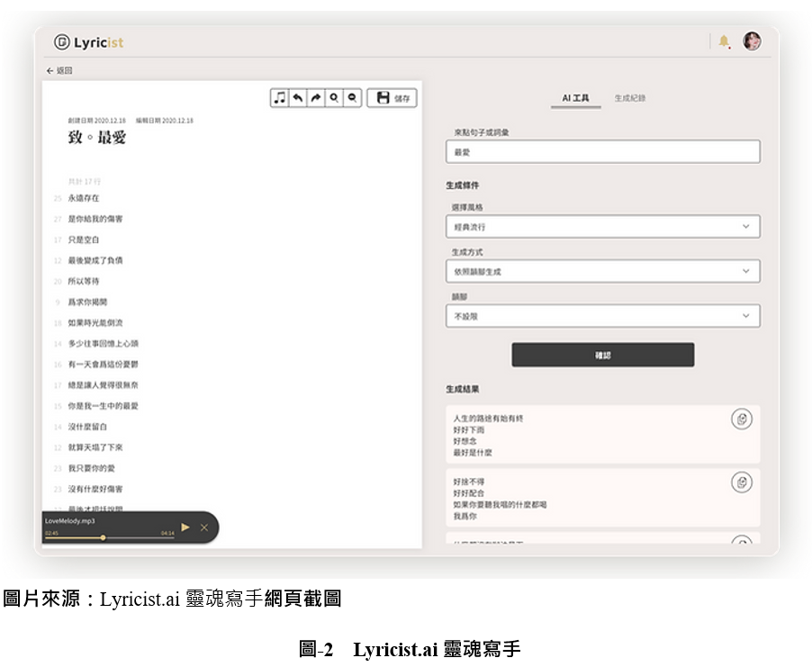812x667 pixels.
Task: Select lyric line 永遠存在
Action: pos(84,198)
